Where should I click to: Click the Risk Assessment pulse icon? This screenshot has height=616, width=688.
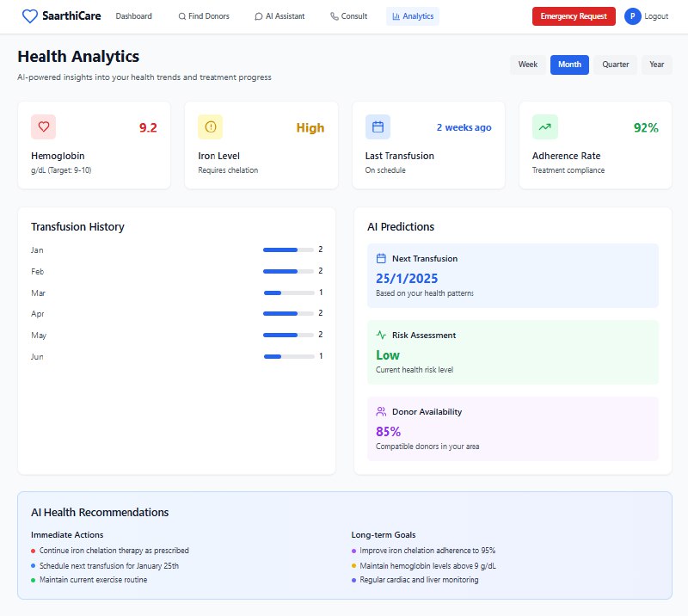pyautogui.click(x=381, y=335)
